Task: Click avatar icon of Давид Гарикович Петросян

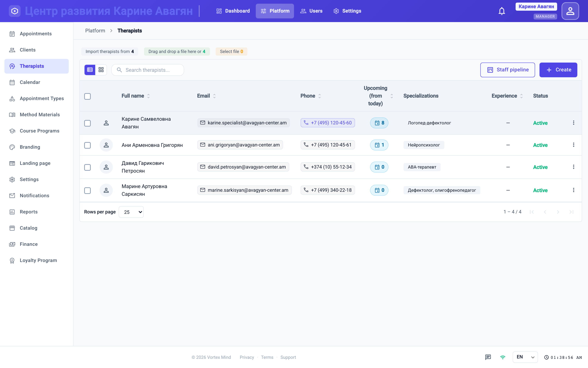Action: pos(106,167)
